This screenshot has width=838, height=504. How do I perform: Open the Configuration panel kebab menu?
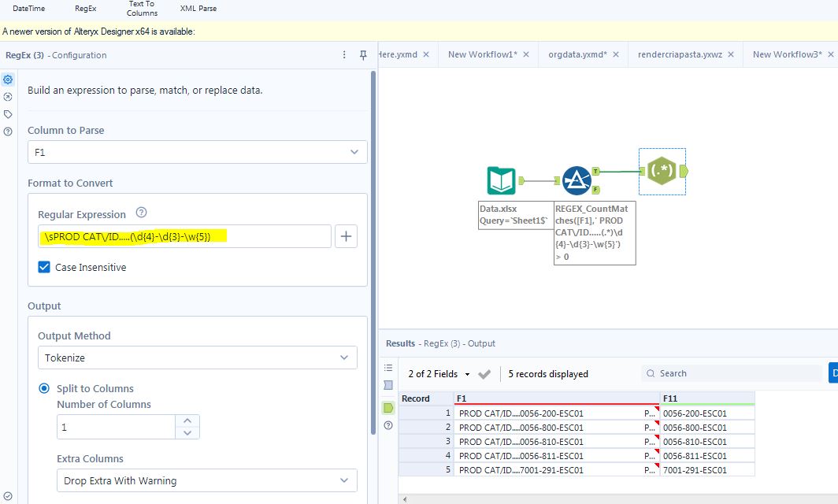click(x=344, y=55)
